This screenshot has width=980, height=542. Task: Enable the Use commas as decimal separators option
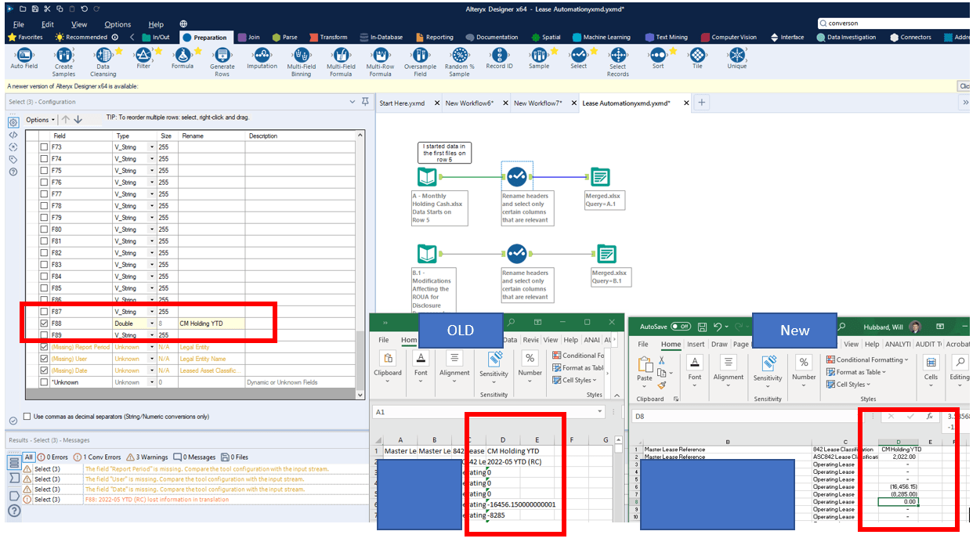pos(27,416)
